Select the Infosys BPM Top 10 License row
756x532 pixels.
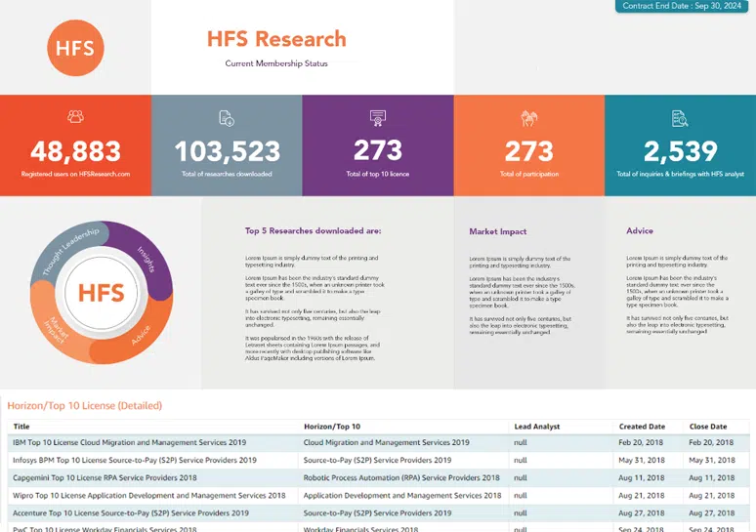pyautogui.click(x=378, y=460)
